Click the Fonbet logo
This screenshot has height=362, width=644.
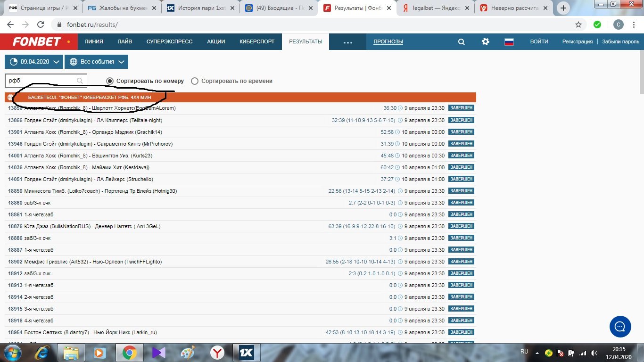coord(37,41)
